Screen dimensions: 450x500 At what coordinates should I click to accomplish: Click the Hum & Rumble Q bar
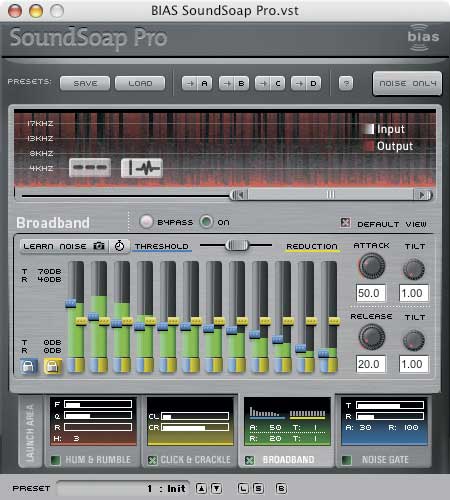pos(98,416)
